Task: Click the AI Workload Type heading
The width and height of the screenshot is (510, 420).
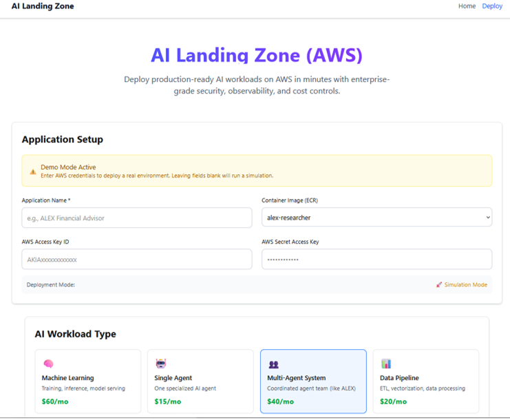Action: point(76,334)
